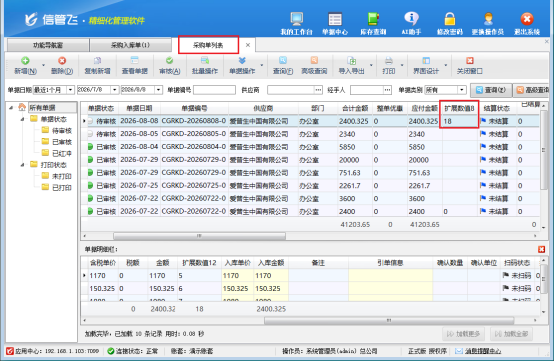
Task: Click 审核(A) toolbar button
Action: pos(170,66)
